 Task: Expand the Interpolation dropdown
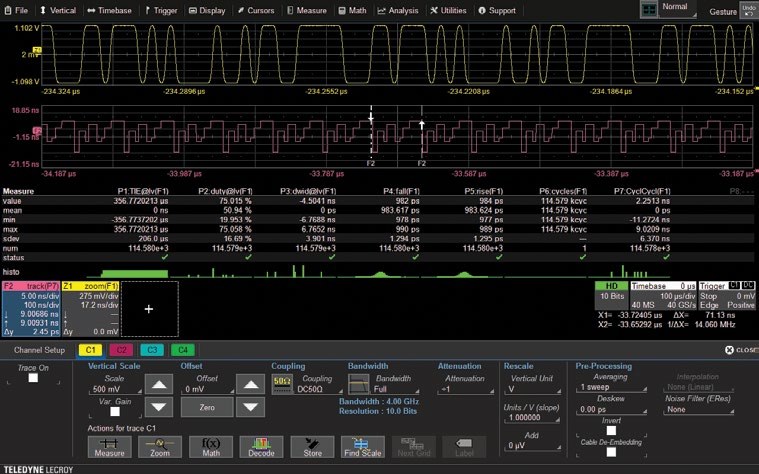click(698, 387)
